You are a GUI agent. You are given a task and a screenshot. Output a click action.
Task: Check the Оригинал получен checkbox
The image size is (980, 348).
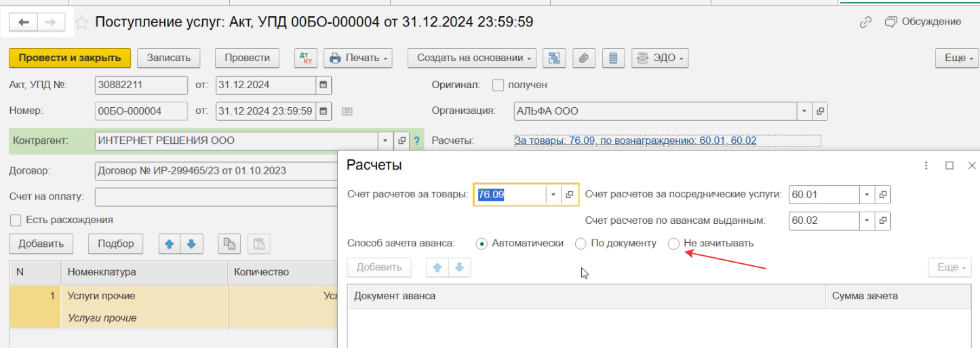point(498,85)
